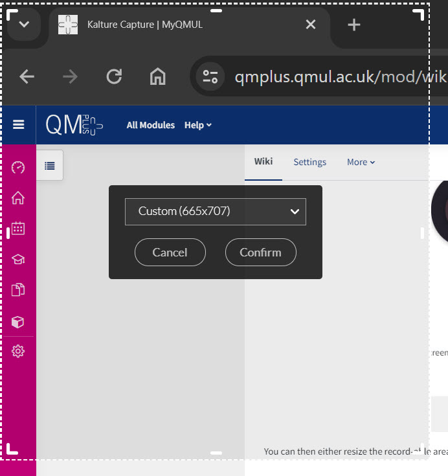Open All Modules

(x=151, y=125)
